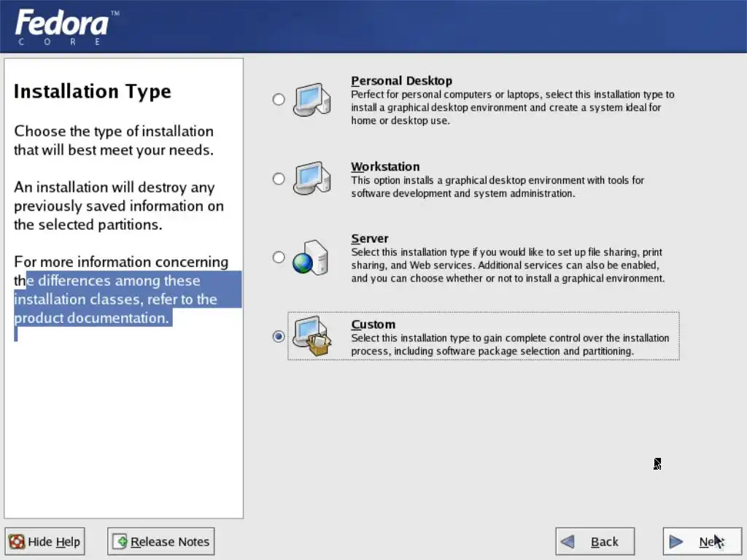Proceed with the Next button
The width and height of the screenshot is (747, 560).
tap(703, 542)
